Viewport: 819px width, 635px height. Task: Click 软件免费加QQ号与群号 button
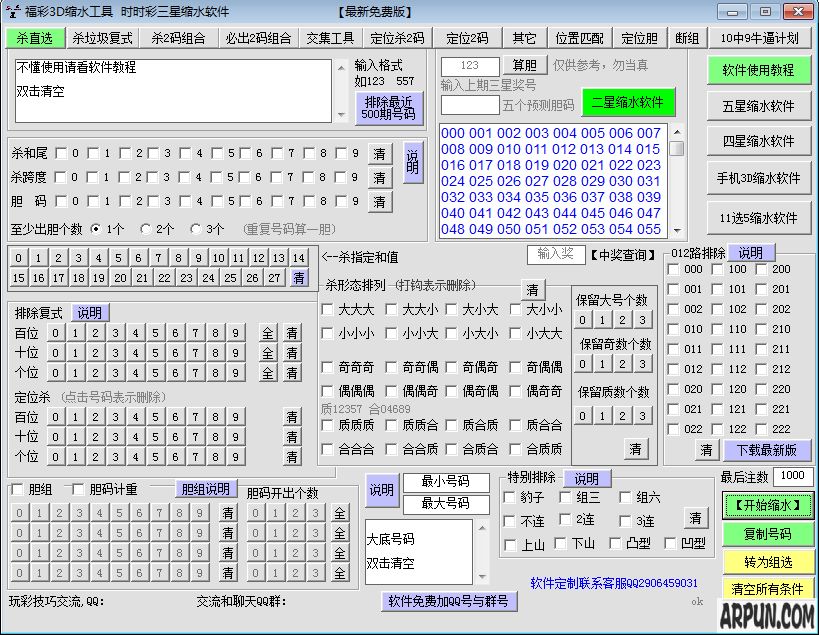click(x=449, y=601)
